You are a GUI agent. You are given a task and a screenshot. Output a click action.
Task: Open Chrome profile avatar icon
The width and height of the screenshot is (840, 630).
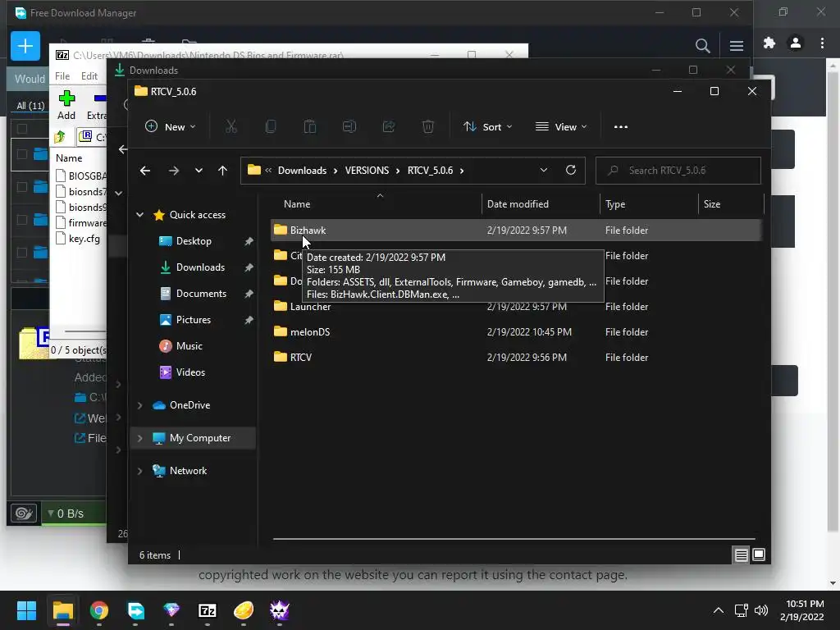tap(796, 43)
